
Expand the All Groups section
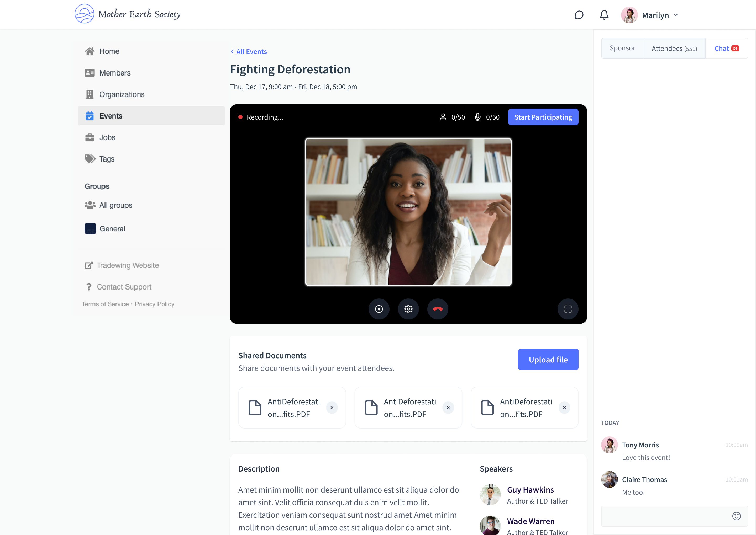116,205
